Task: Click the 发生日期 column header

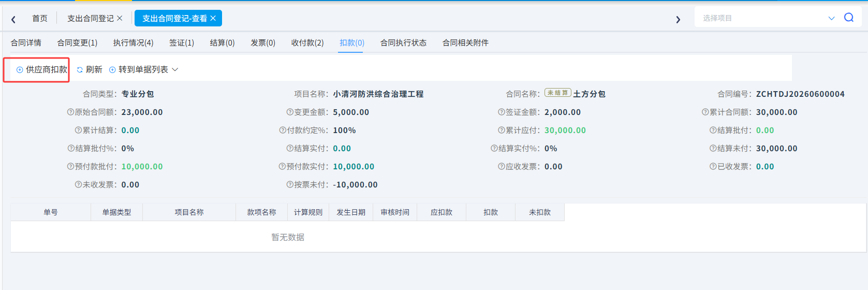Action: 351,212
